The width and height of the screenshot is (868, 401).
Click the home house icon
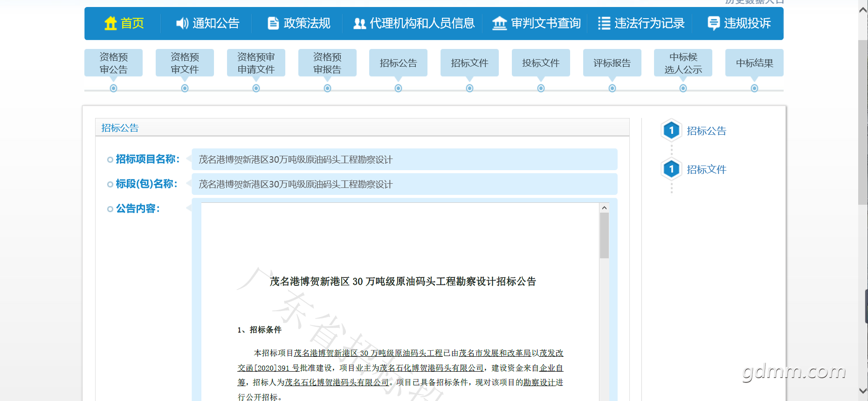pyautogui.click(x=110, y=23)
